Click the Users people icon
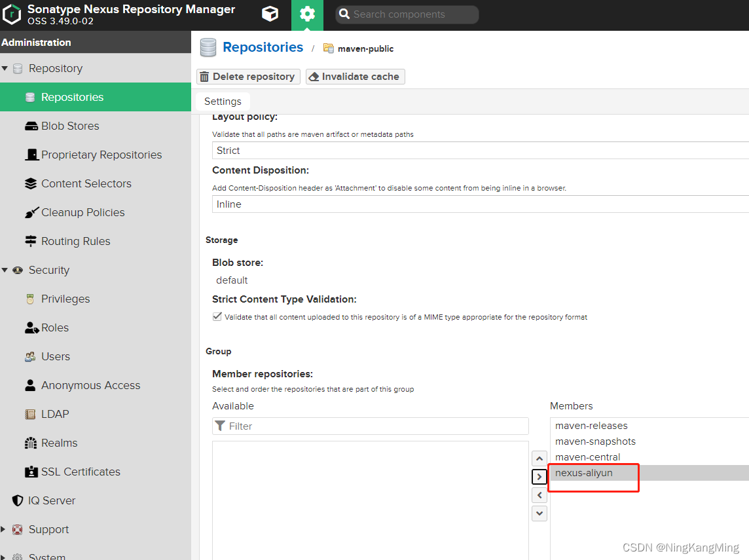 pos(30,356)
